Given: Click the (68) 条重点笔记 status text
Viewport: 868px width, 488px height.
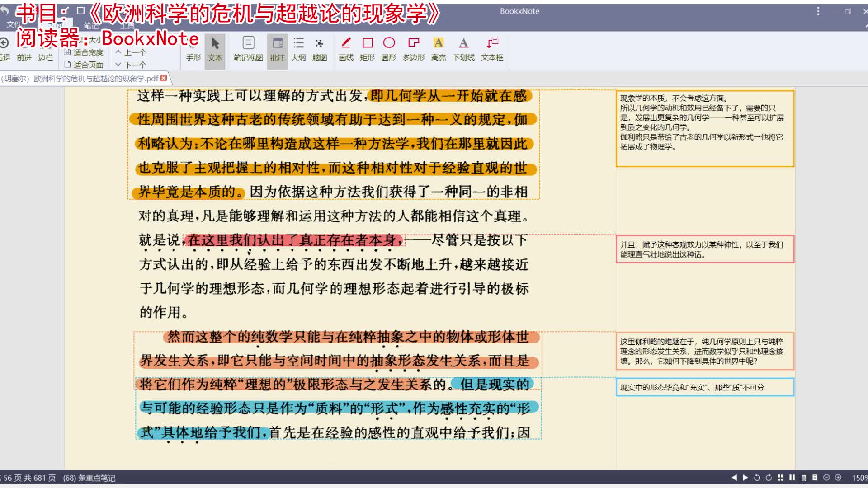Looking at the screenshot, I should pos(89,478).
